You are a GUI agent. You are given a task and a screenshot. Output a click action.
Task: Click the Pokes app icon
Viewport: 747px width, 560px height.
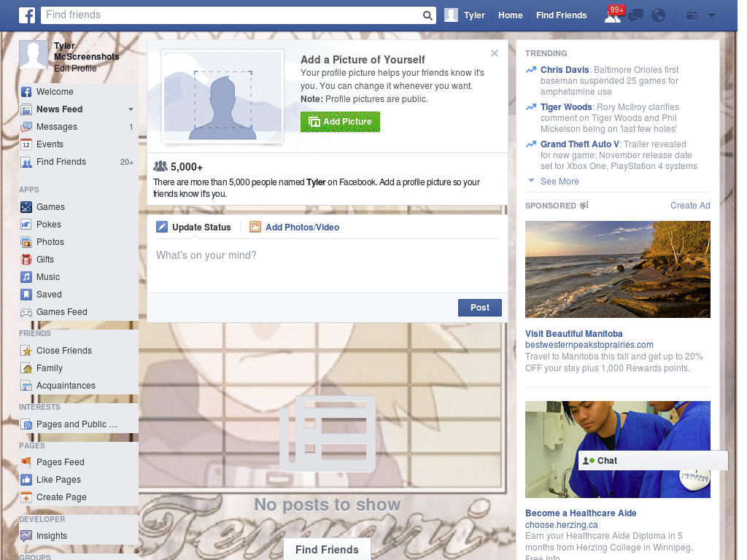point(26,225)
